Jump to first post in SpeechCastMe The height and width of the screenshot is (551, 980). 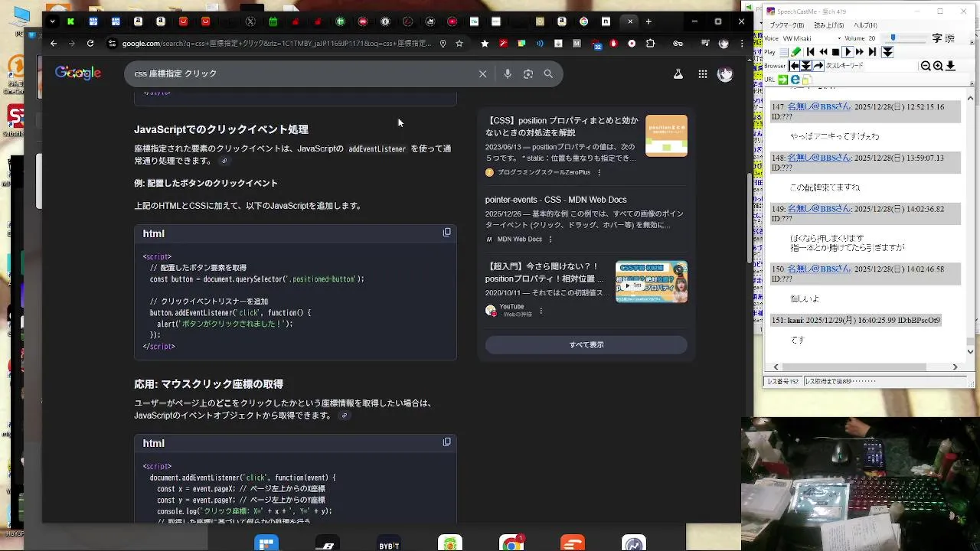pyautogui.click(x=810, y=52)
